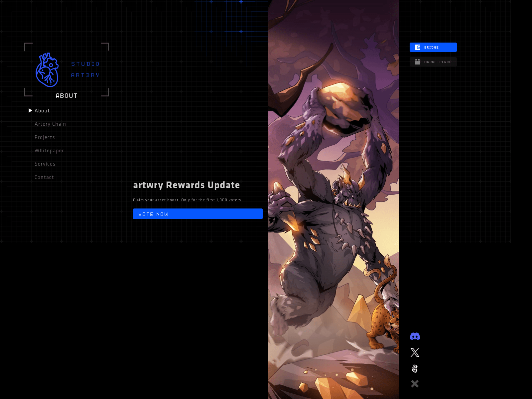Click the gray X close icon
532x399 pixels.
point(415,384)
